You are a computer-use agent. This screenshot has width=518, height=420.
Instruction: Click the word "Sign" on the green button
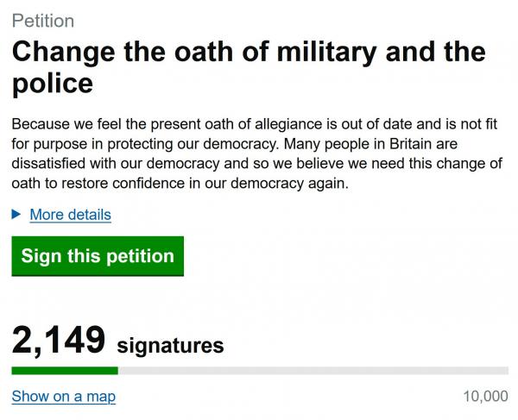point(41,256)
